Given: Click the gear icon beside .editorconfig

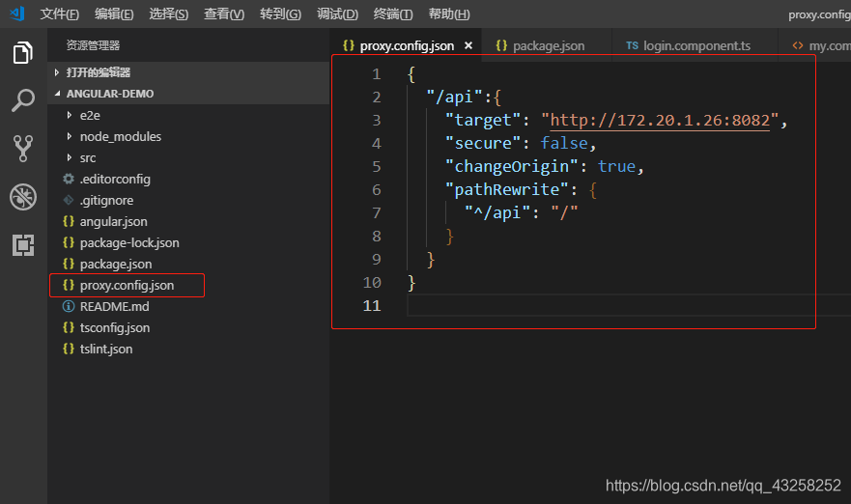Looking at the screenshot, I should [69, 179].
